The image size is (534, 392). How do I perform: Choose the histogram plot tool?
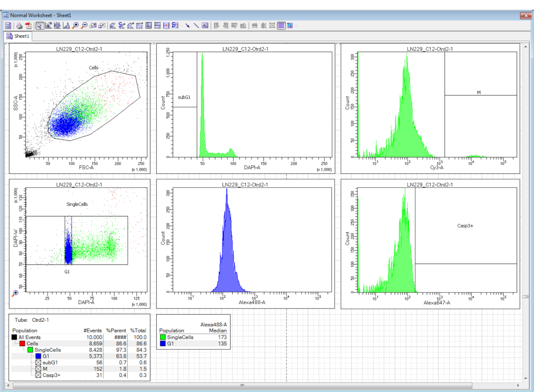pyautogui.click(x=66, y=26)
